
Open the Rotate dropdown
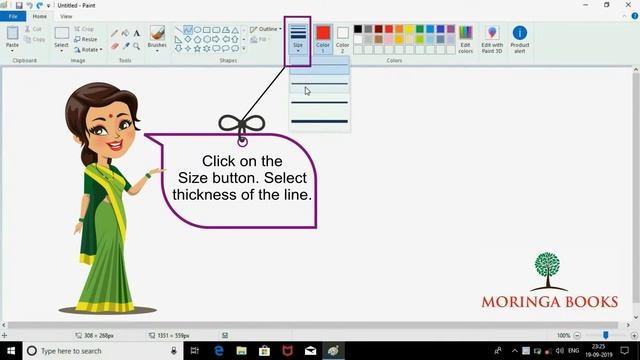(88, 49)
